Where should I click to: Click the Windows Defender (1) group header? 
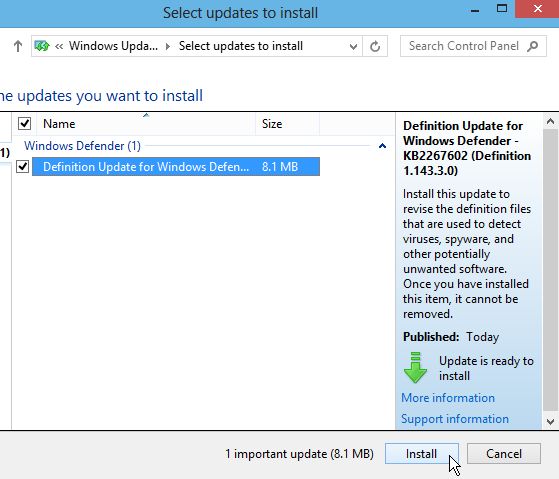click(82, 146)
